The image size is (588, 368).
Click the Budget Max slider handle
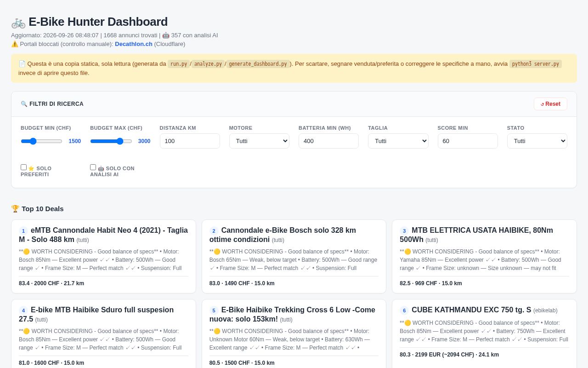point(120,141)
